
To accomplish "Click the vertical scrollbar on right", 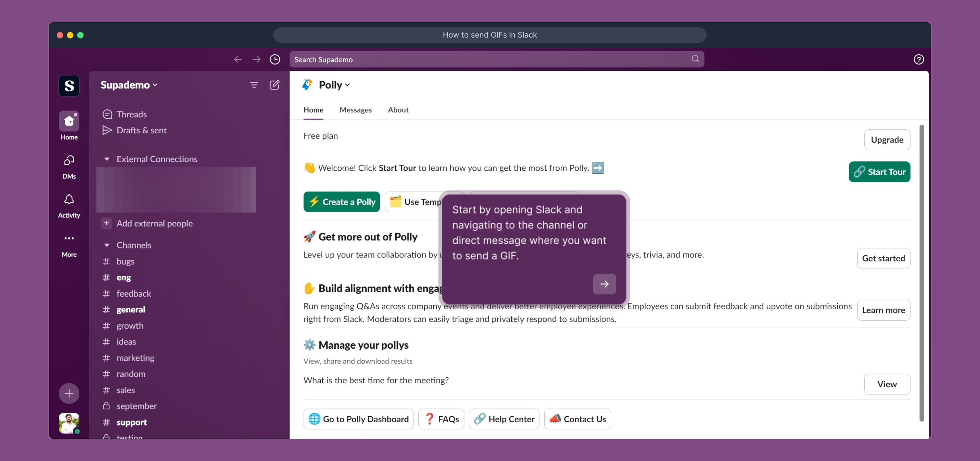I will click(922, 273).
